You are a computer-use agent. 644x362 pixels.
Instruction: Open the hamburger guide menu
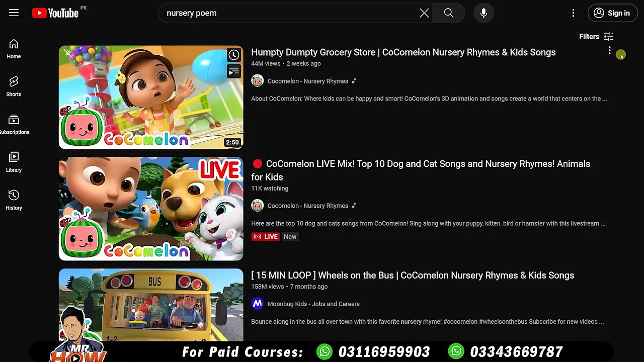14,13
